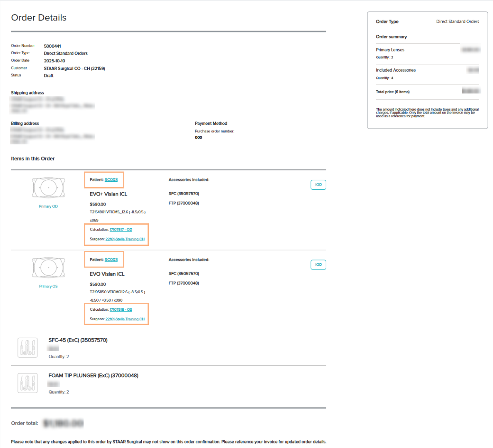Click the Primary OD label
This screenshot has height=448, width=493.
48,206
